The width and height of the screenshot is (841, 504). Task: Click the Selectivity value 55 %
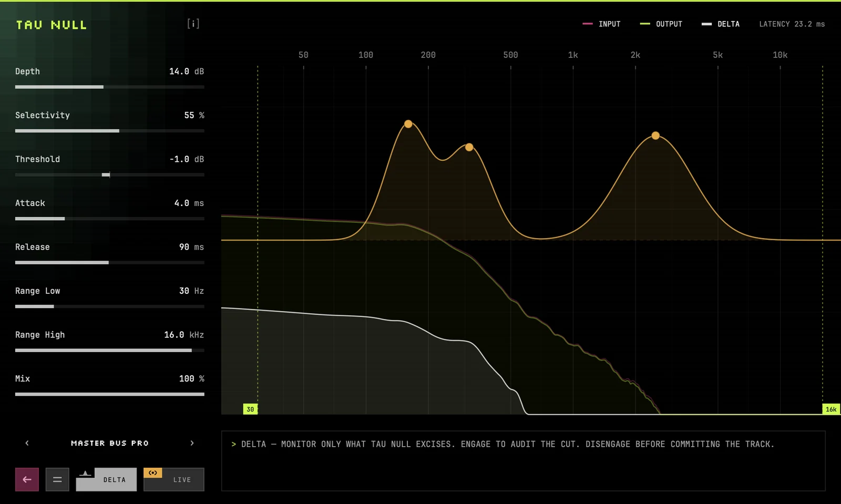(194, 115)
